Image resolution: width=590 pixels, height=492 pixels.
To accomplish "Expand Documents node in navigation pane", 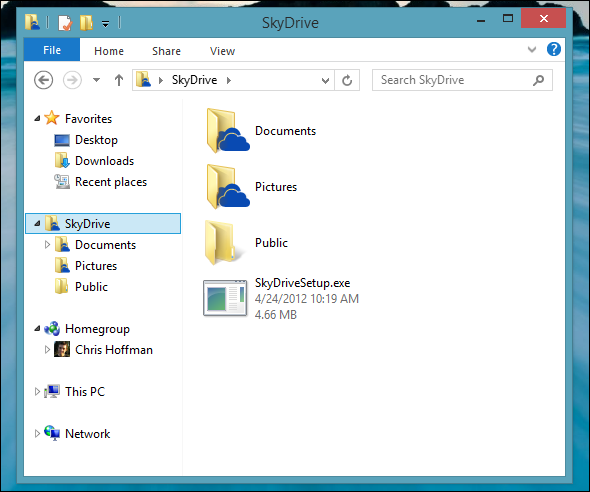I will click(x=47, y=244).
